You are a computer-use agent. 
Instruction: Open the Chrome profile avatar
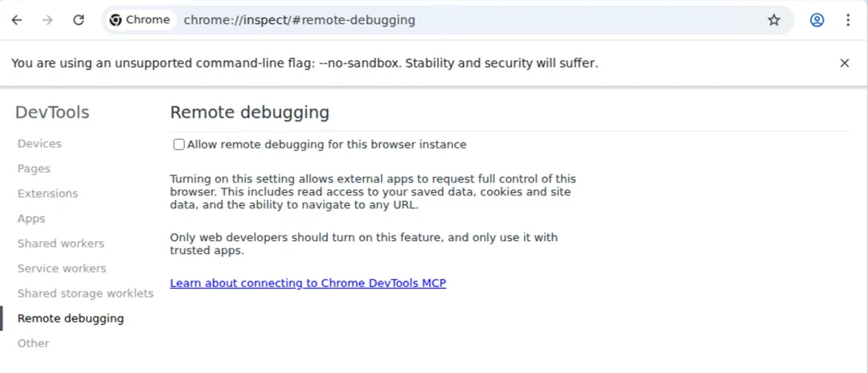[817, 20]
